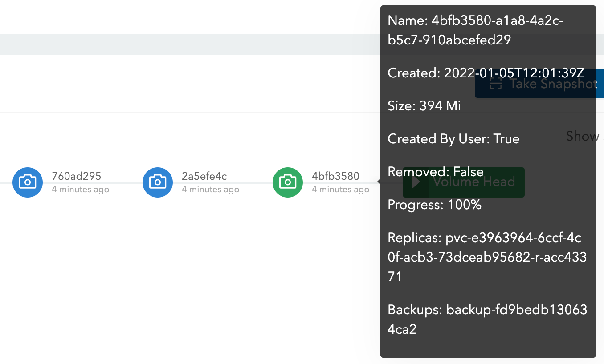This screenshot has height=364, width=604.
Task: Click the green 4bfb3580 snapshot icon
Action: click(x=287, y=182)
